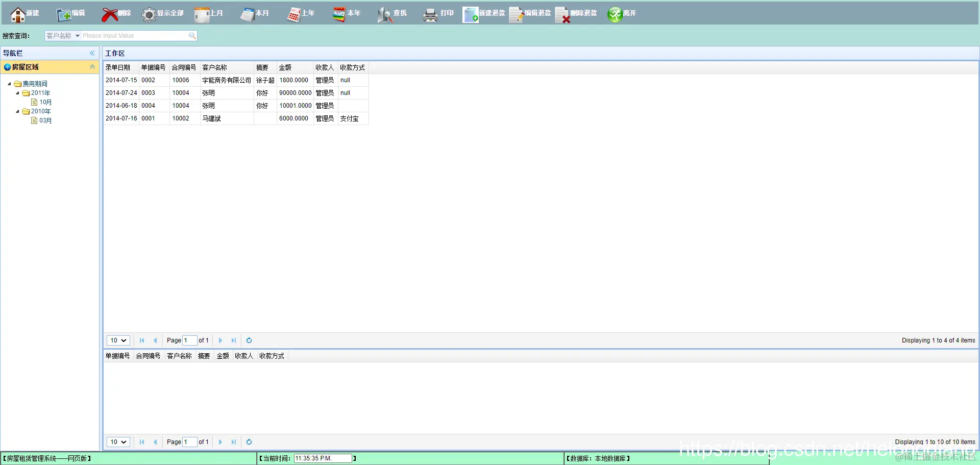The height and width of the screenshot is (465, 980).
Task: Select customer 马建斌 cell
Action: [x=227, y=118]
